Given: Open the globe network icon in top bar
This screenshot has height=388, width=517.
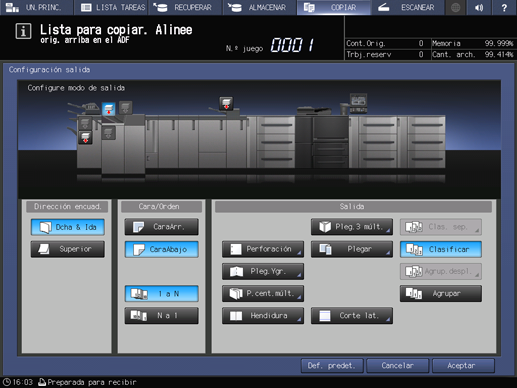Looking at the screenshot, I should click(x=455, y=7).
